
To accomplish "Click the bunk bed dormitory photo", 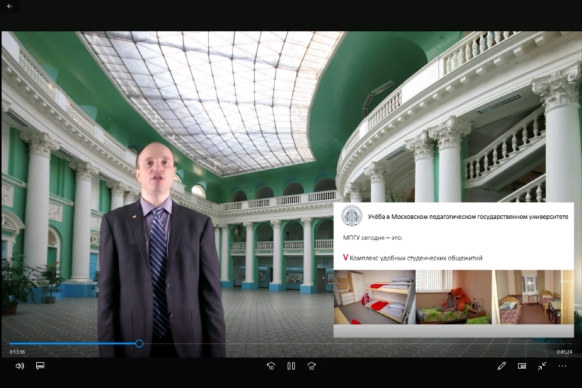I will 375,297.
